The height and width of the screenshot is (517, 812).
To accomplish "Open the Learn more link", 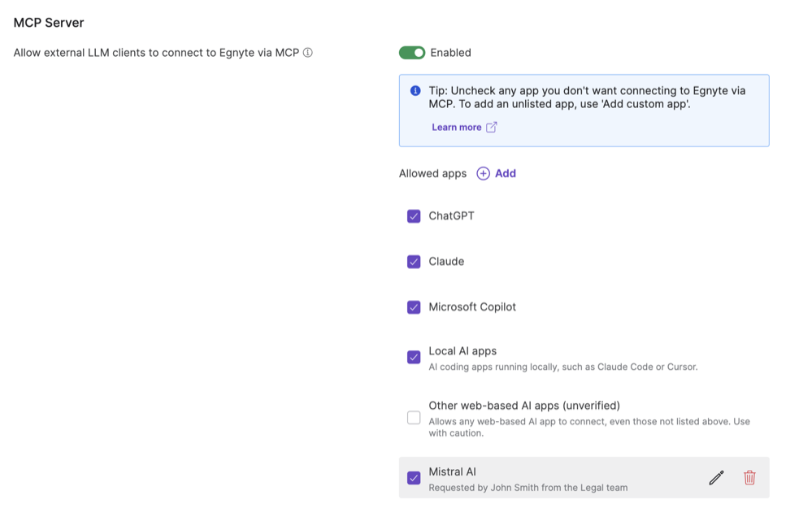I will coord(456,128).
